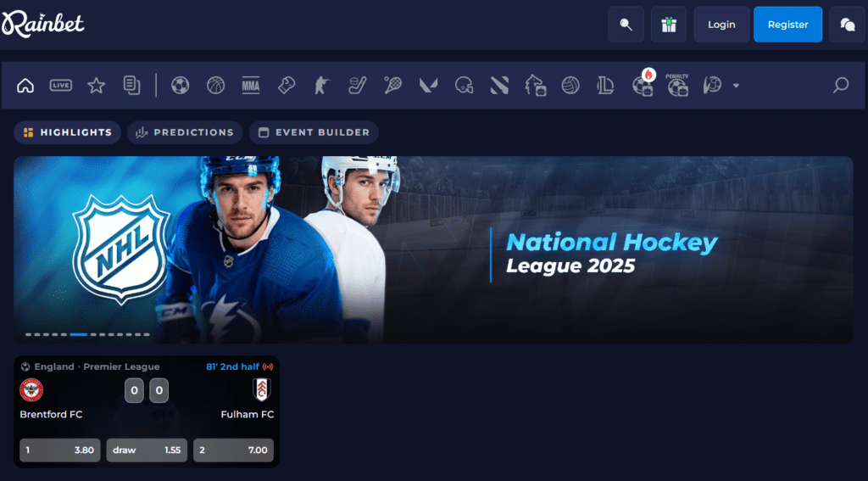Click the Favorites star icon

click(97, 85)
